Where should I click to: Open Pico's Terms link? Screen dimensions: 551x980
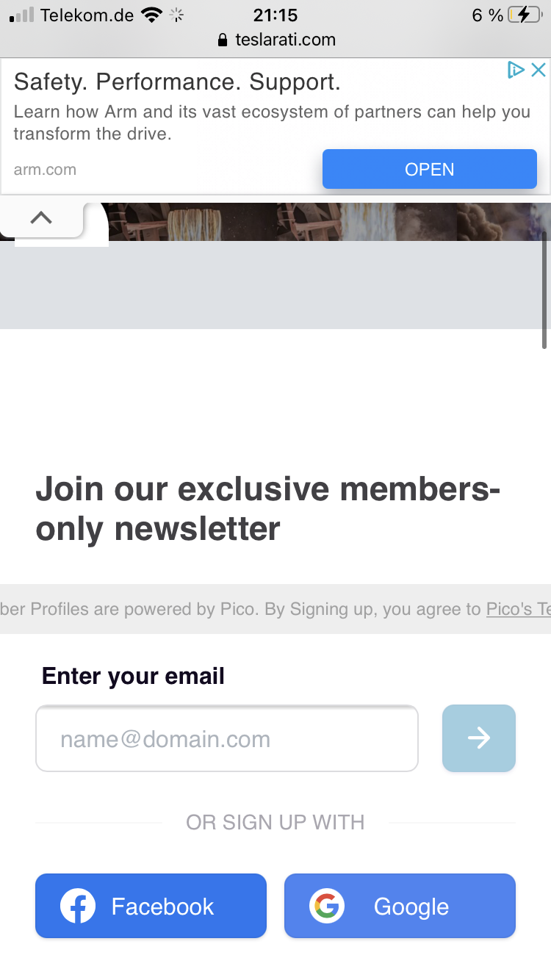pyautogui.click(x=519, y=609)
